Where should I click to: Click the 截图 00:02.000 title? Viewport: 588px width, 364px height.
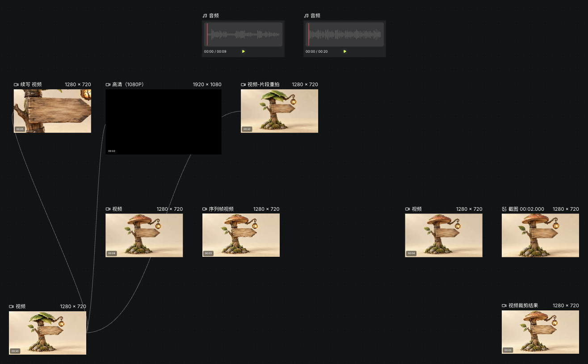526,209
